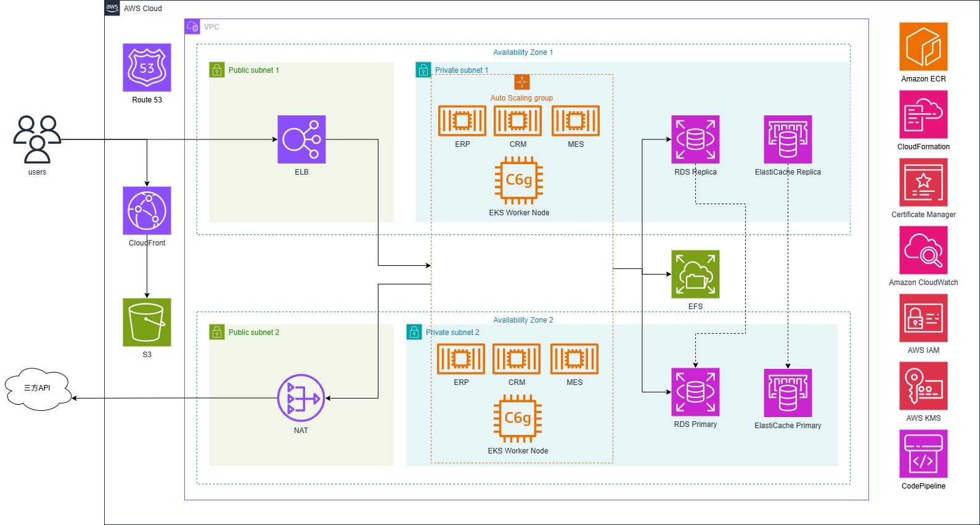This screenshot has height=525, width=980.
Task: Click the S3 bucket icon
Action: (147, 322)
